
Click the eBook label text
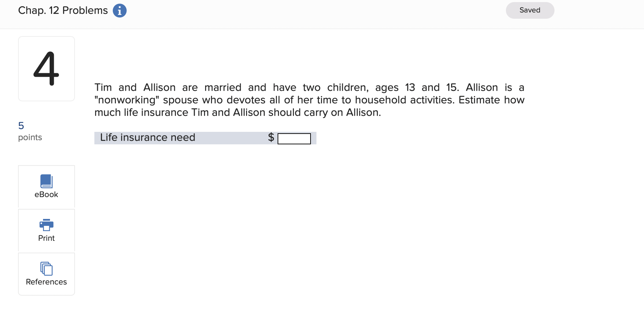point(46,195)
